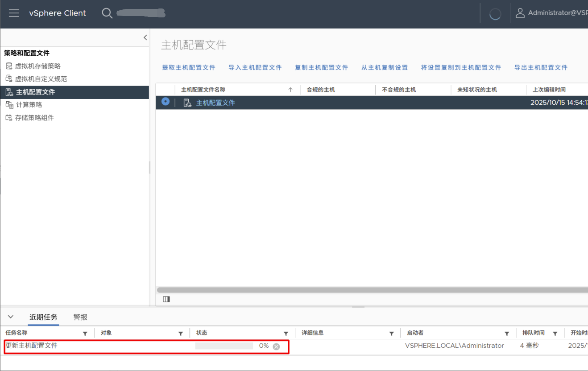Viewport: 588px width, 371px height.
Task: Filter the 对象 column
Action: pyautogui.click(x=181, y=334)
